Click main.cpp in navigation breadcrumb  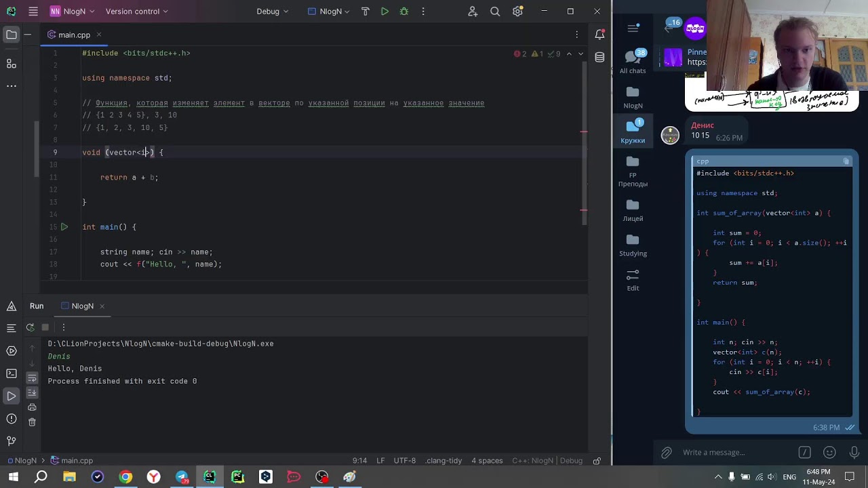click(x=72, y=461)
